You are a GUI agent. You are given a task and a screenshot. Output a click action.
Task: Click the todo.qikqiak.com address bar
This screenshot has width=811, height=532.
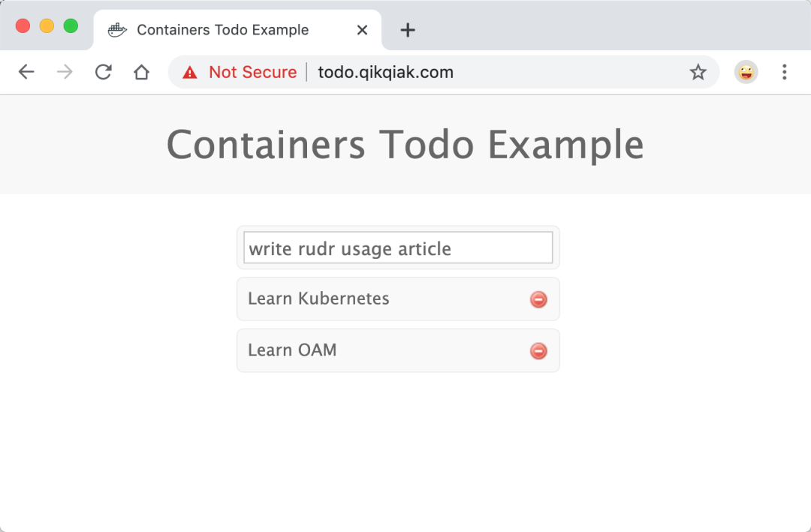pyautogui.click(x=385, y=72)
